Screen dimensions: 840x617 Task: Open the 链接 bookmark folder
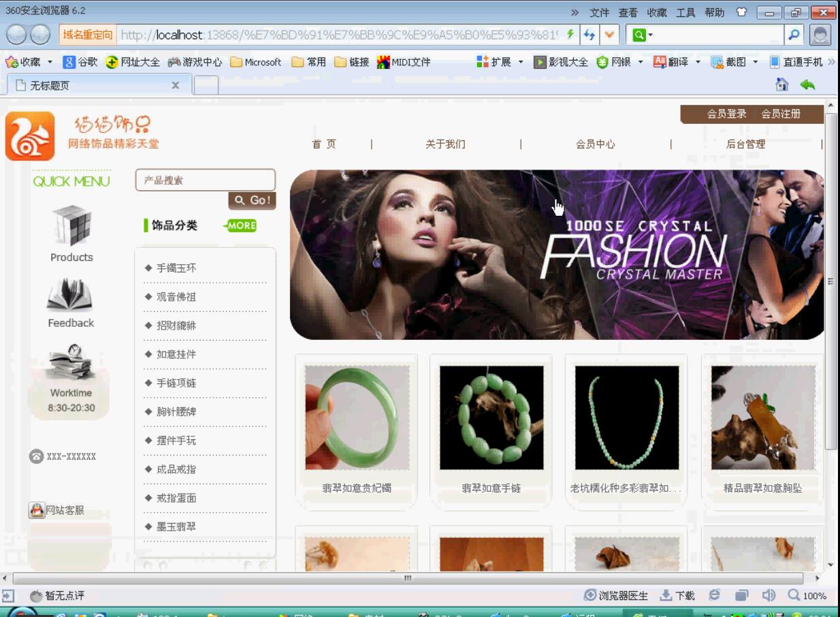click(x=352, y=62)
